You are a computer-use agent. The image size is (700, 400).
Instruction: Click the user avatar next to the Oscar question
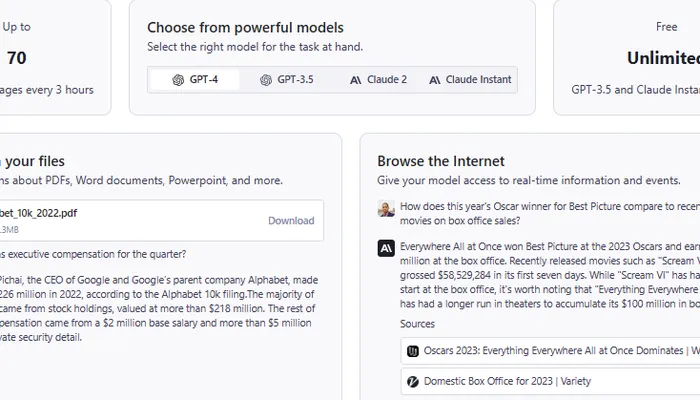coord(386,208)
